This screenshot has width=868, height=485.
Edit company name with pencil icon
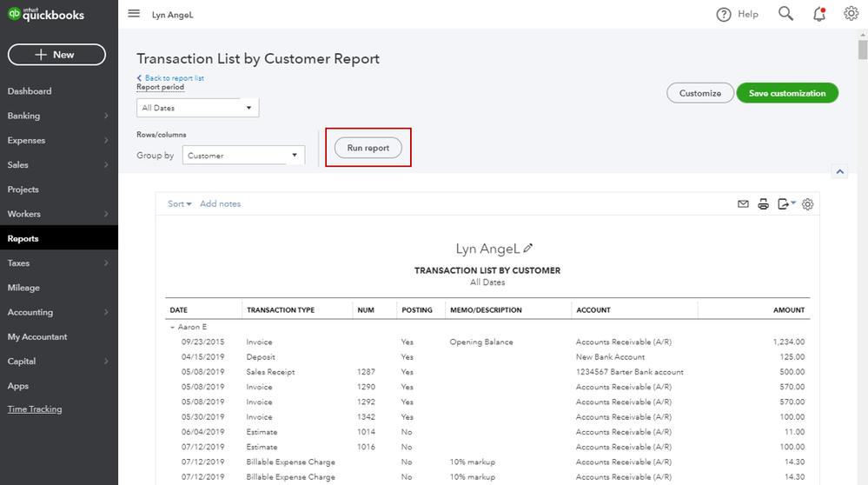click(x=527, y=248)
